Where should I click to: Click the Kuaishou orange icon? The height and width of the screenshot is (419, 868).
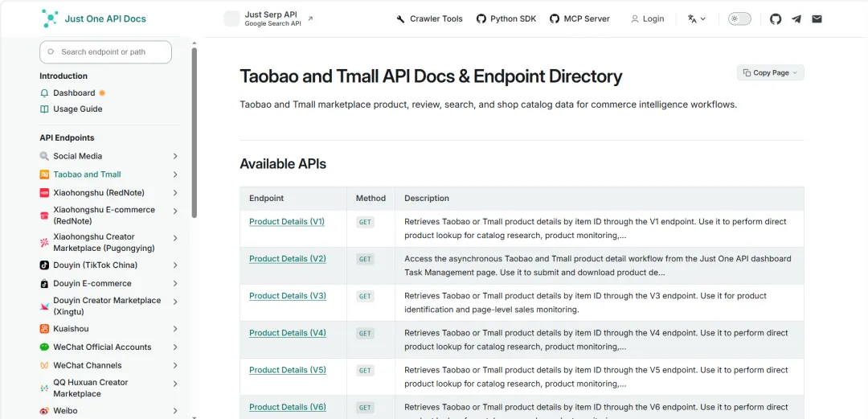click(x=44, y=329)
